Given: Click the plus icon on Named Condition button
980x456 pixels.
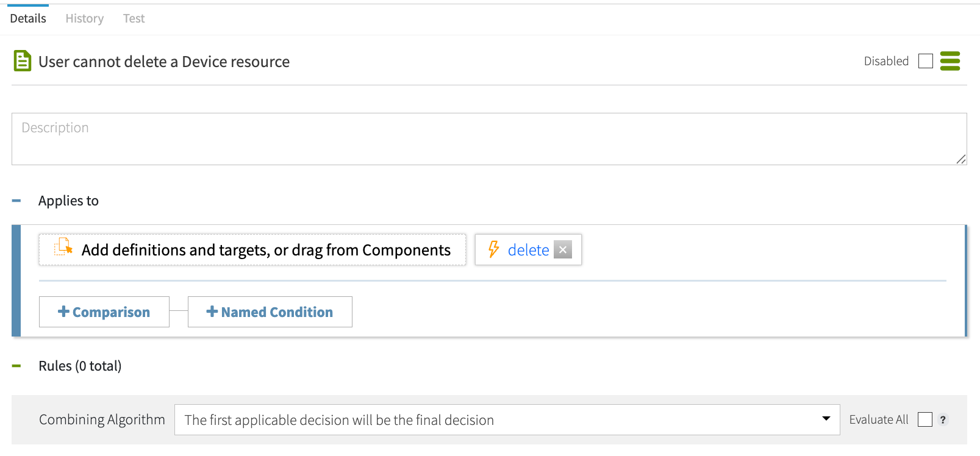Looking at the screenshot, I should click(x=212, y=312).
